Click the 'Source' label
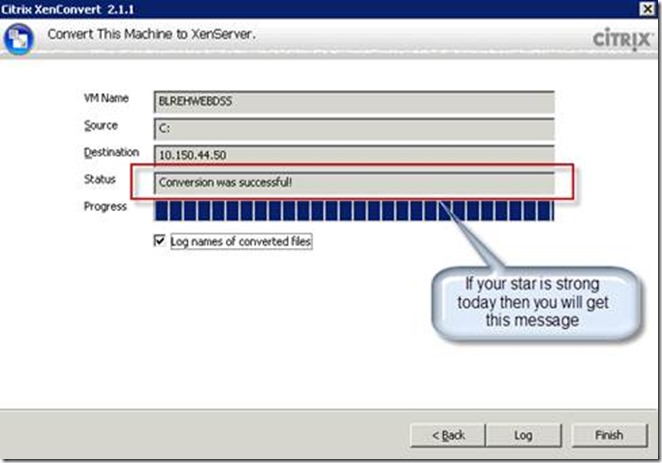Image resolution: width=662 pixels, height=463 pixels. (101, 126)
